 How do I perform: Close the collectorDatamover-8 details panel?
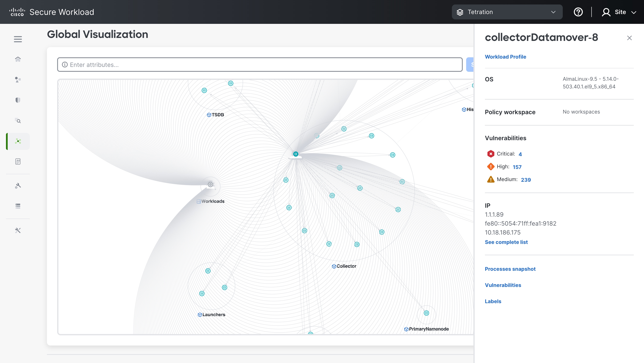tap(629, 38)
